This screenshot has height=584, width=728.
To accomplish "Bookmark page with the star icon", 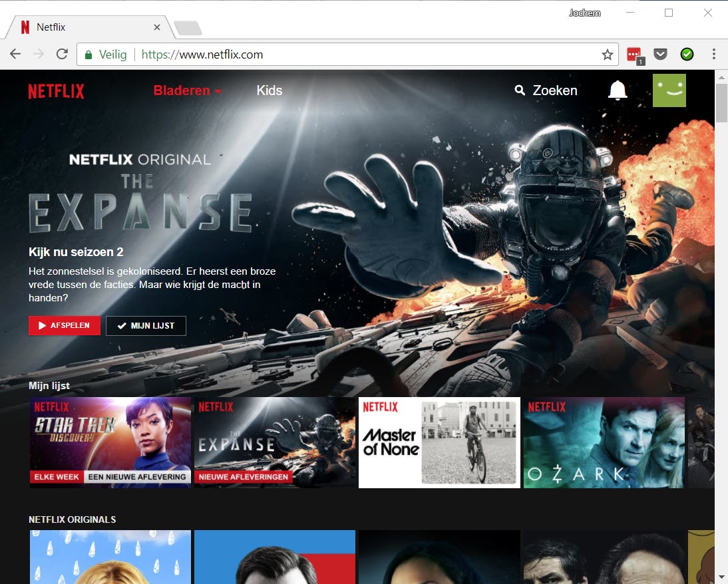I will click(x=608, y=55).
